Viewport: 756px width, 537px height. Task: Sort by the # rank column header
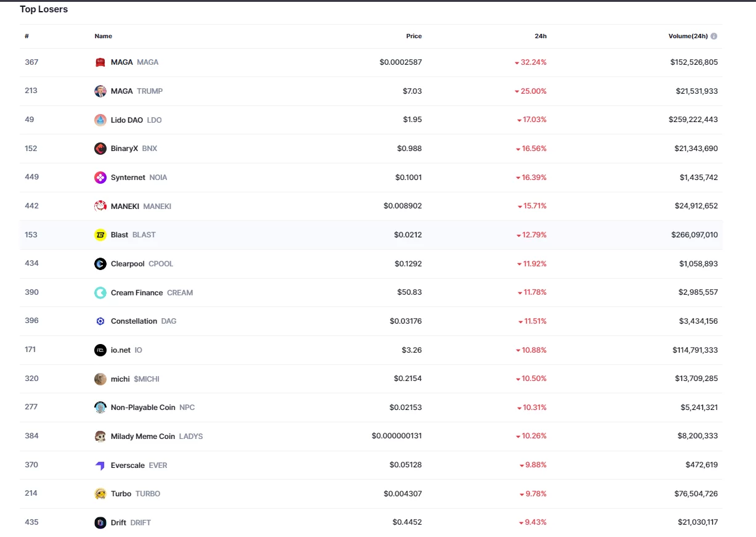click(x=27, y=36)
